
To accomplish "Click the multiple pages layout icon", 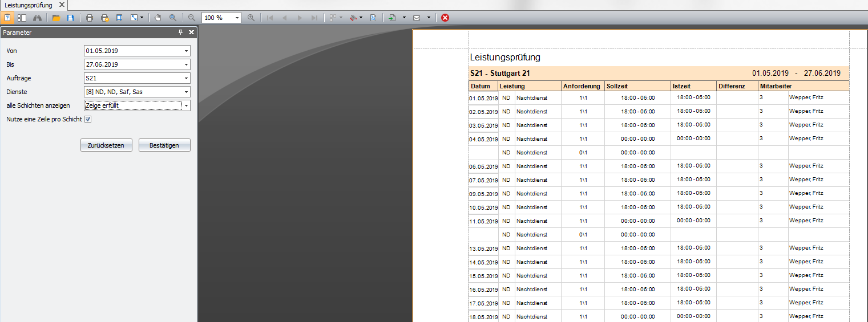I will tap(333, 18).
